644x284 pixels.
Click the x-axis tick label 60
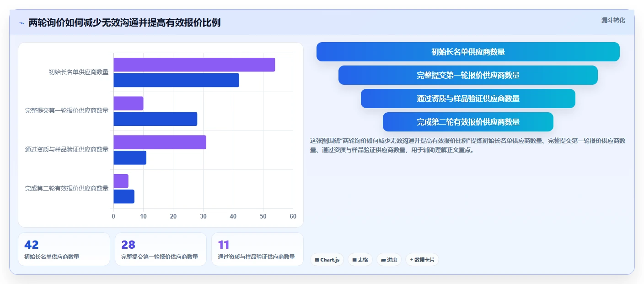[293, 216]
